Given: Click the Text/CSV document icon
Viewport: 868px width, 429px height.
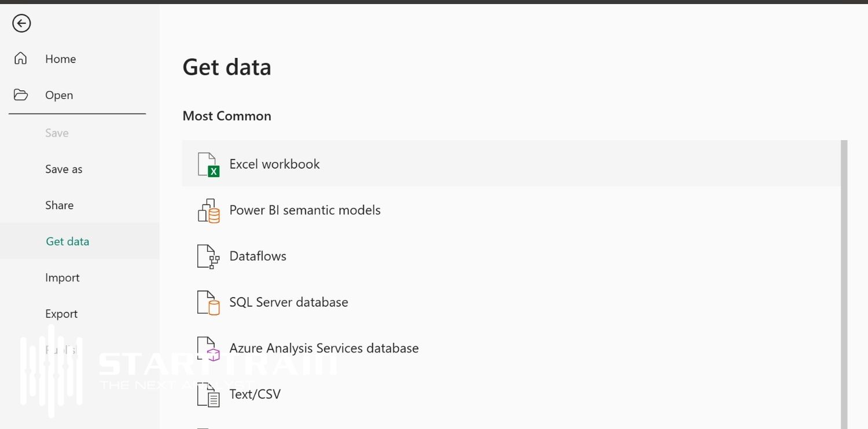Looking at the screenshot, I should (208, 394).
